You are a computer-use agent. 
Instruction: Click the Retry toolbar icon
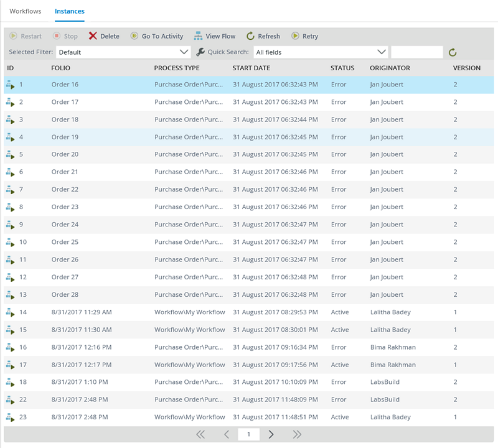click(295, 36)
